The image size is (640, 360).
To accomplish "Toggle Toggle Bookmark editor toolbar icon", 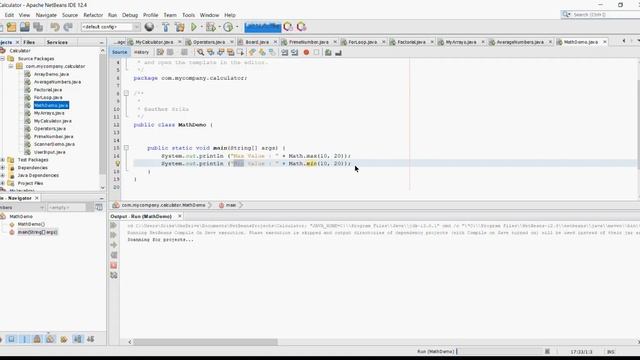I will [272, 52].
